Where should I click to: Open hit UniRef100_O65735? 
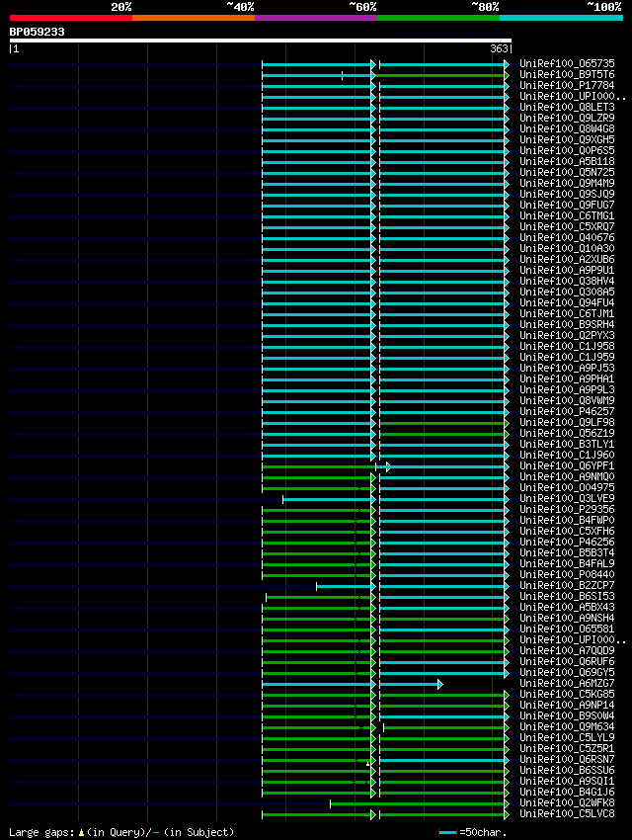[x=567, y=64]
